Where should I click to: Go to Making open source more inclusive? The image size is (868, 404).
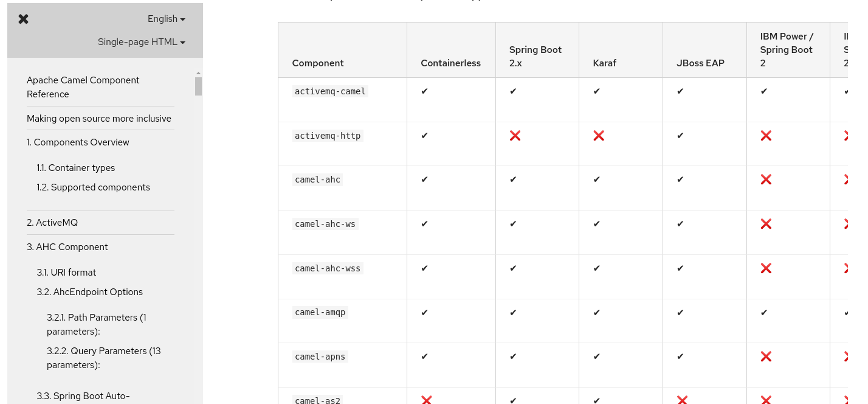coord(99,119)
